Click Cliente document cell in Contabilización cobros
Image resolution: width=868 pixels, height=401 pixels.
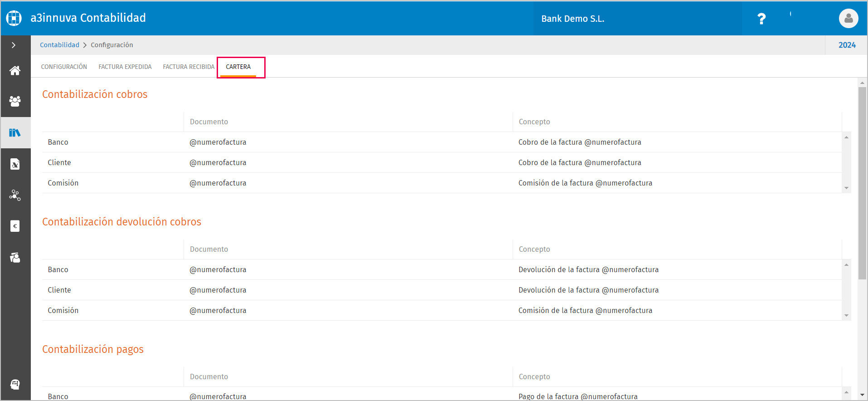tap(348, 162)
